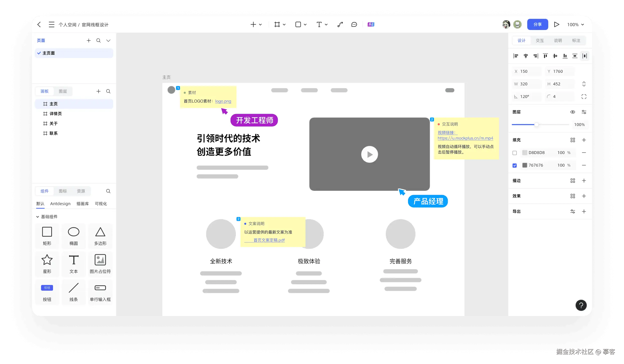This screenshot has height=364, width=624.
Task: Open the help question mark button
Action: tap(581, 305)
